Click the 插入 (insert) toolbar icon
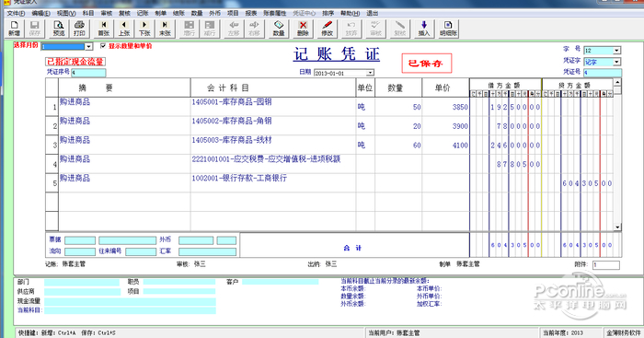The image size is (644, 338). 424,29
